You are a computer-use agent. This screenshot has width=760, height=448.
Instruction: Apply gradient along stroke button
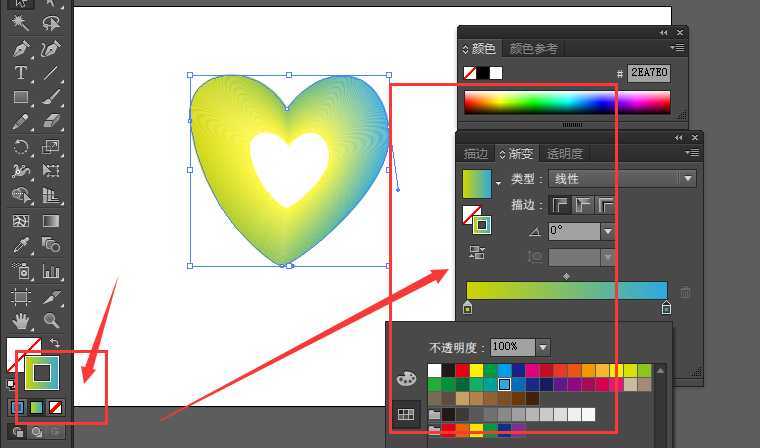tap(583, 205)
